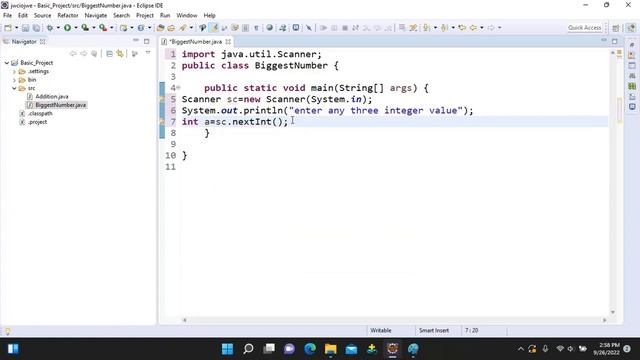Click the New Java Class icon
Image resolution: width=640 pixels, height=360 pixels.
(141, 28)
